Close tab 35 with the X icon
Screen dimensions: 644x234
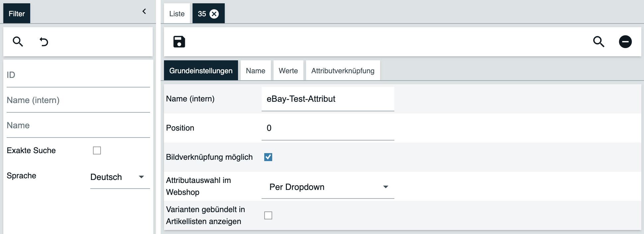click(x=214, y=14)
